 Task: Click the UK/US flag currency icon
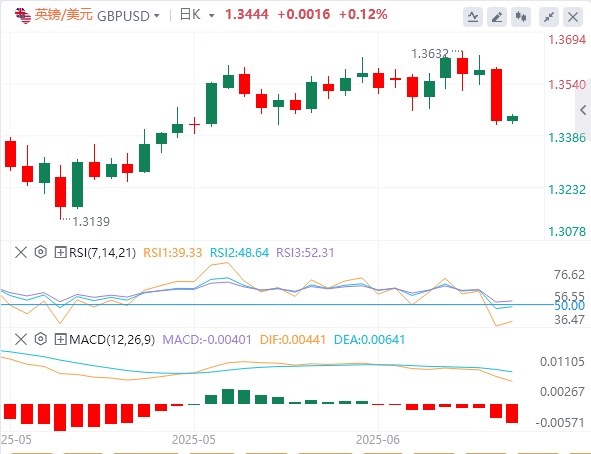23,15
